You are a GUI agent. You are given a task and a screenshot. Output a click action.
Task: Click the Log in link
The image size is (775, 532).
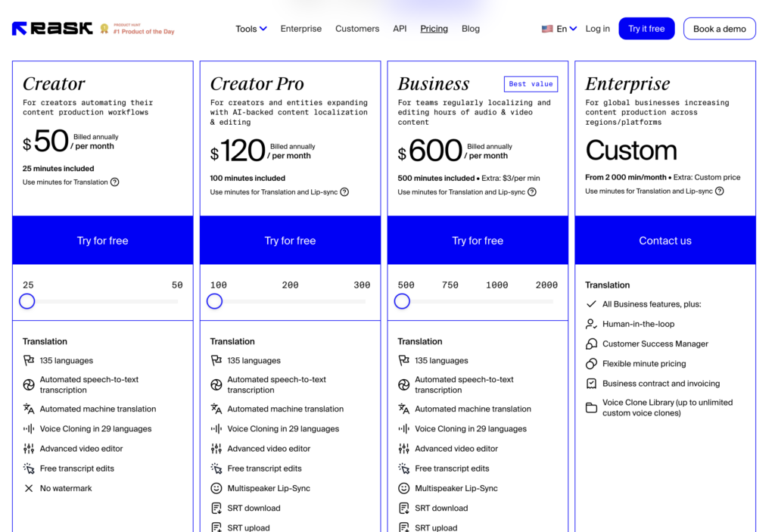tap(597, 29)
